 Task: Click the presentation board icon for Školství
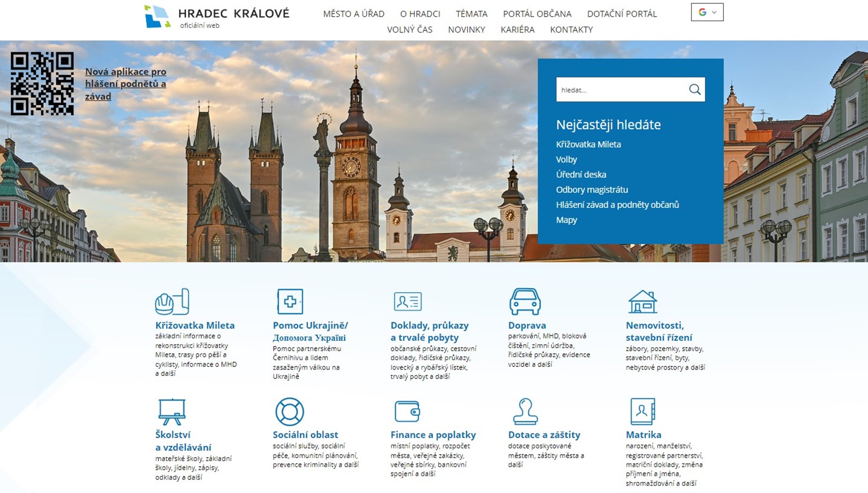[172, 411]
